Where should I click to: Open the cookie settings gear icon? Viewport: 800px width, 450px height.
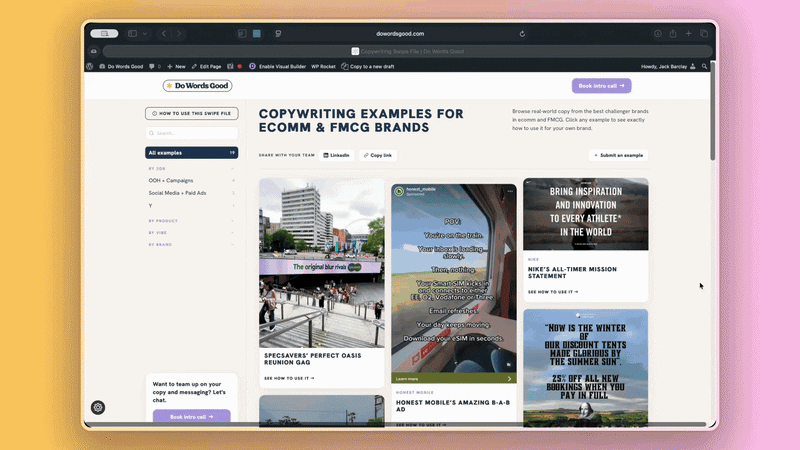(x=97, y=407)
